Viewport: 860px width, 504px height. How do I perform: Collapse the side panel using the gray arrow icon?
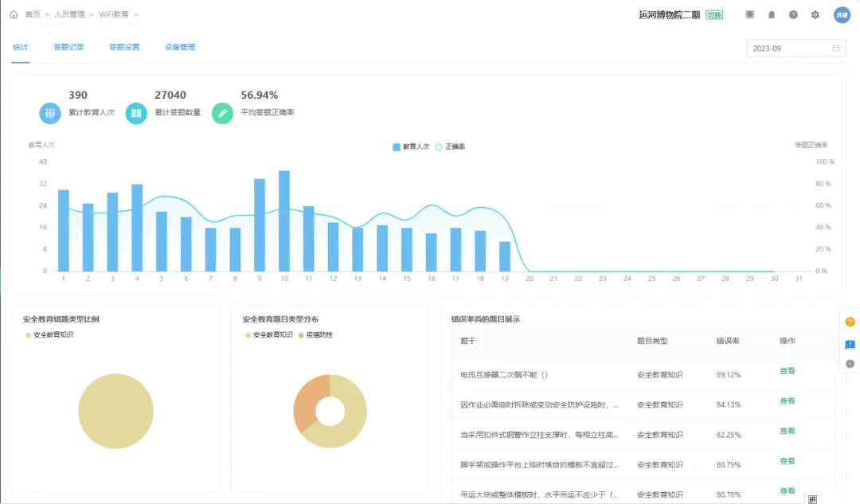850,364
